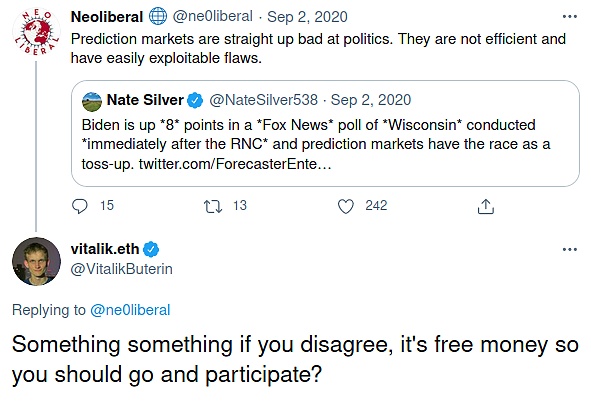Click the Neoliberal display name
The image size is (591, 402).
coord(107,17)
